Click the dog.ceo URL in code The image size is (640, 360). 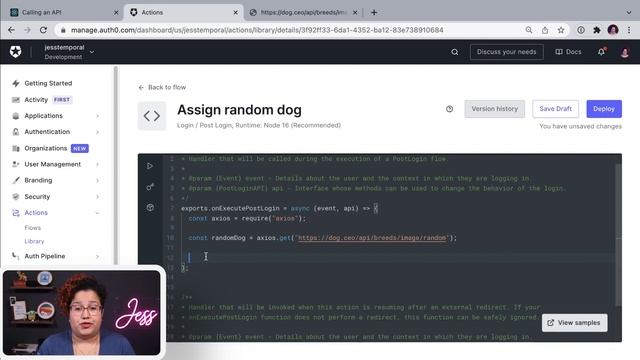[x=372, y=238]
